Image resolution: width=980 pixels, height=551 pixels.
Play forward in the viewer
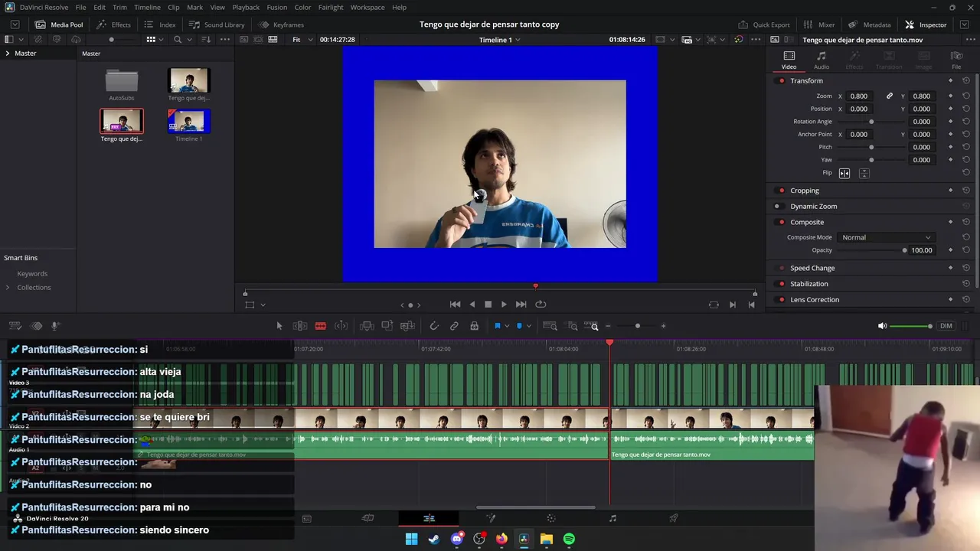(504, 305)
